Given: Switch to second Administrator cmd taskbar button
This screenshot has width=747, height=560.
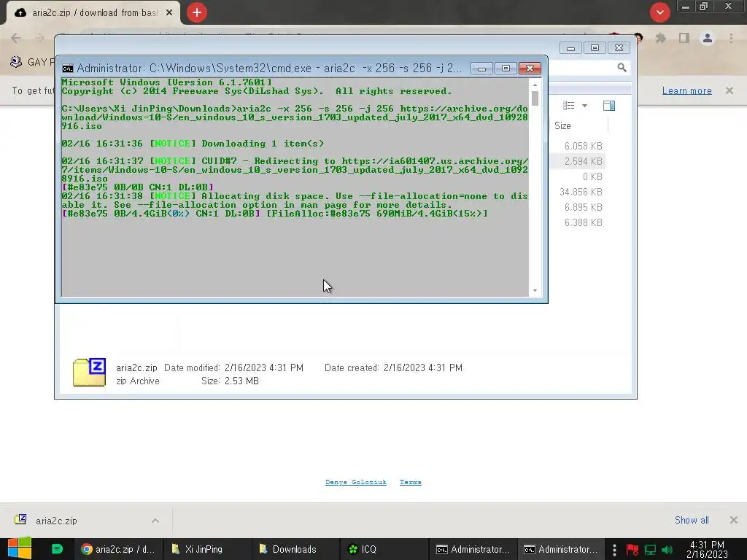Looking at the screenshot, I should (561, 549).
